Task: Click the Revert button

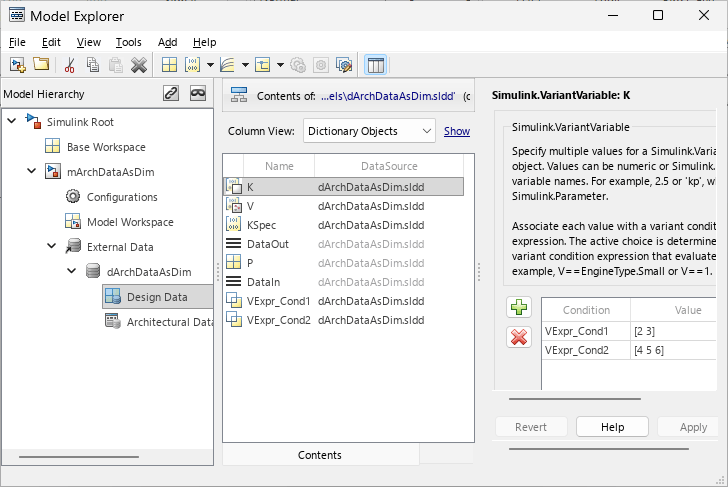Action: tap(531, 427)
